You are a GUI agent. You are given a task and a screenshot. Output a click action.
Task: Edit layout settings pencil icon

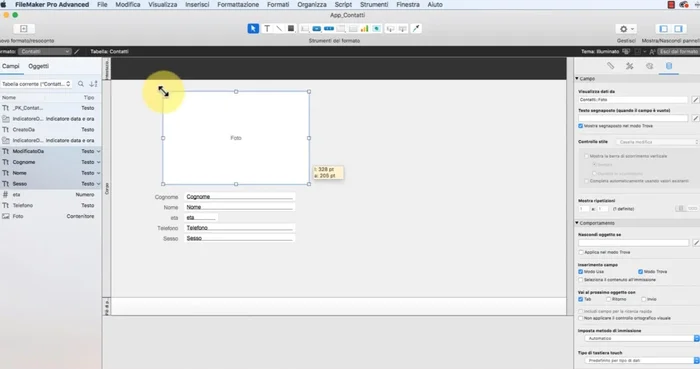77,51
